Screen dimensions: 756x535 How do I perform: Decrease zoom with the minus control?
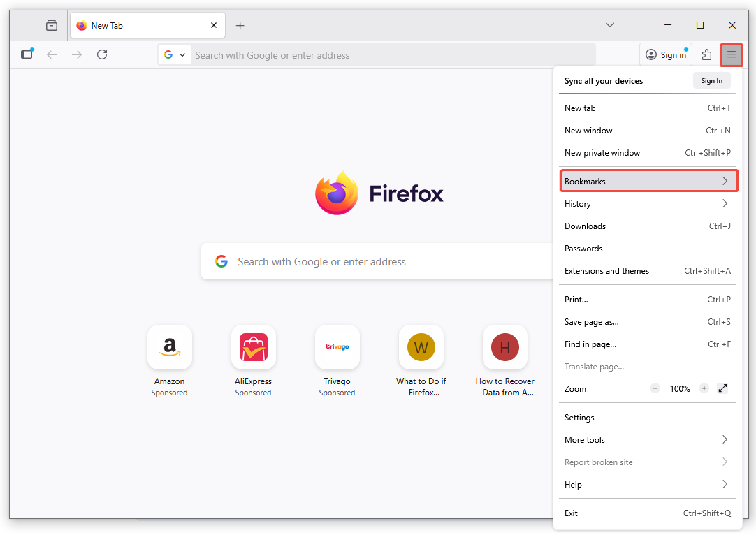tap(655, 388)
